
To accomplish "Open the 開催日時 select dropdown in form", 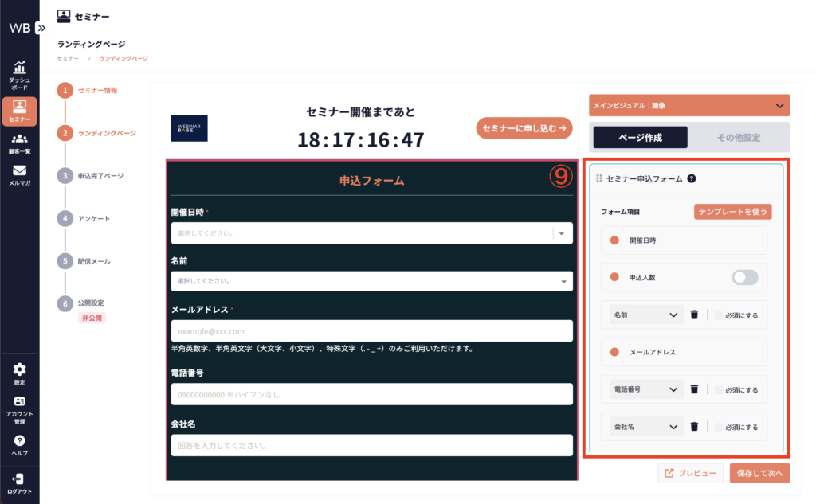I will [x=371, y=233].
